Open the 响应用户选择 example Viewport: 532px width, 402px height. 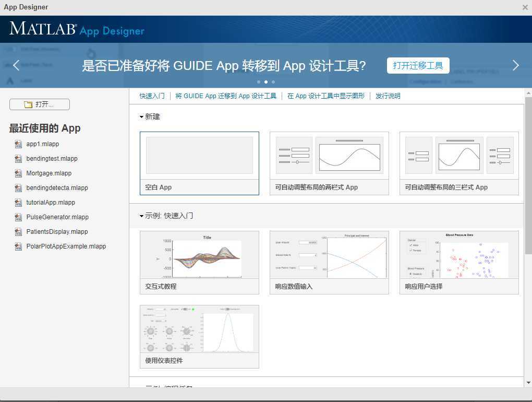tap(459, 263)
